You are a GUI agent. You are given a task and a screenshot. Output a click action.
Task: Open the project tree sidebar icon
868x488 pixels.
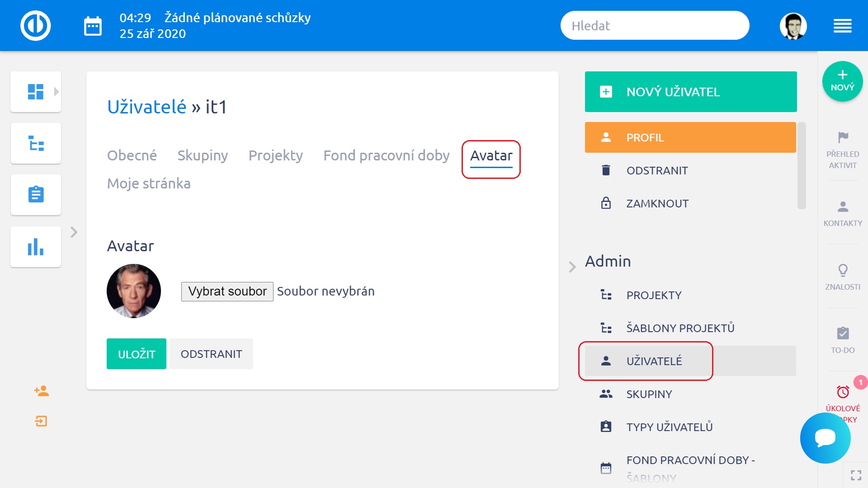click(x=36, y=143)
